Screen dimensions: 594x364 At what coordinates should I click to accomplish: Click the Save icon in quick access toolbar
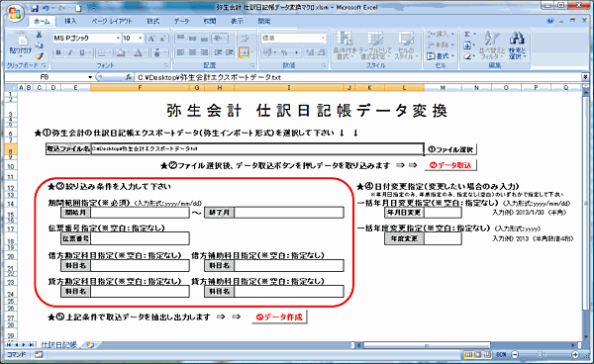[35, 8]
